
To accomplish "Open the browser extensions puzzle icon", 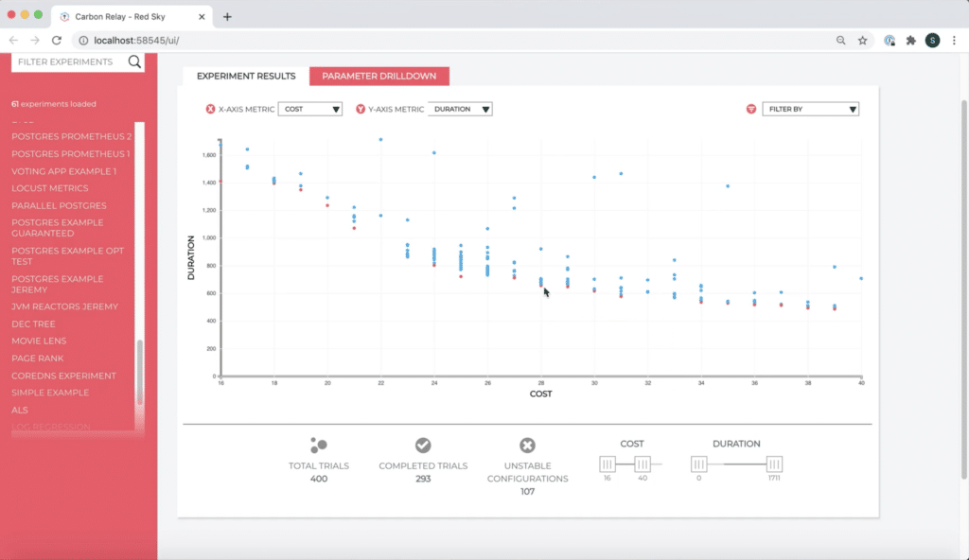I will click(911, 40).
